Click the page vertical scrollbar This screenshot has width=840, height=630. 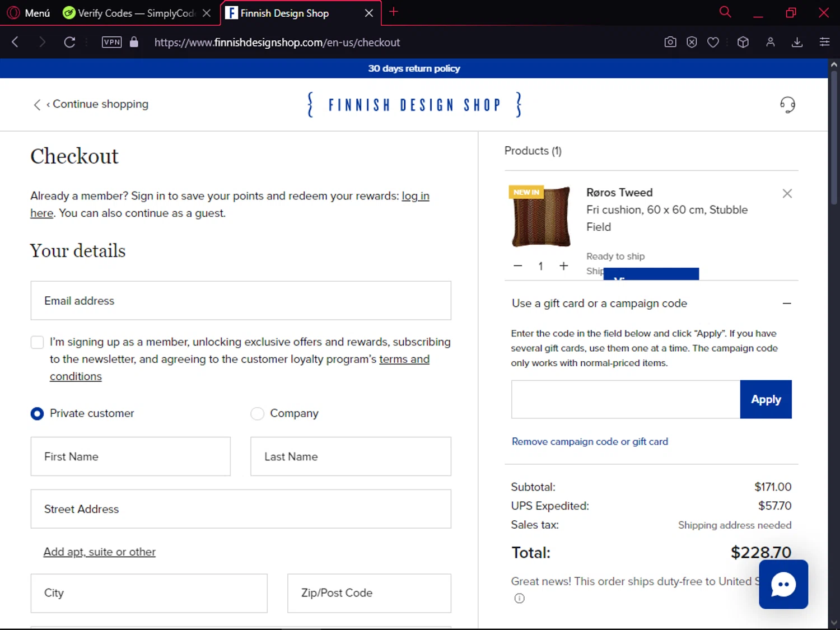click(x=834, y=137)
